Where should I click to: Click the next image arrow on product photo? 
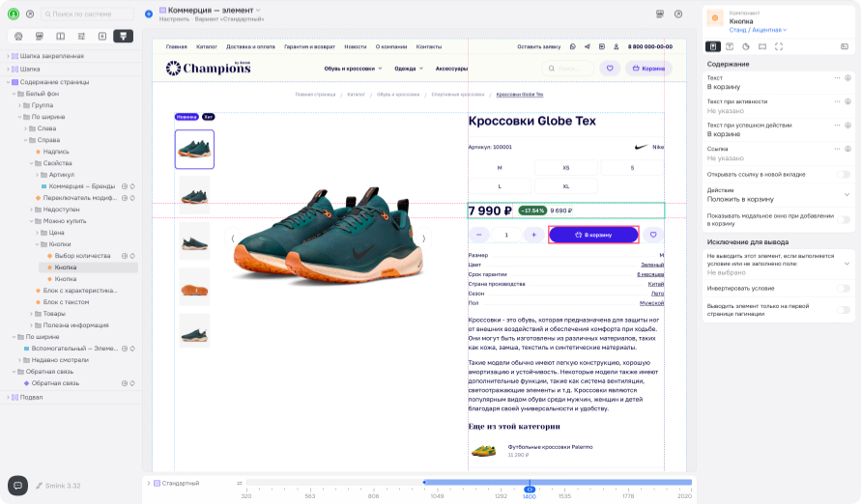pos(423,238)
